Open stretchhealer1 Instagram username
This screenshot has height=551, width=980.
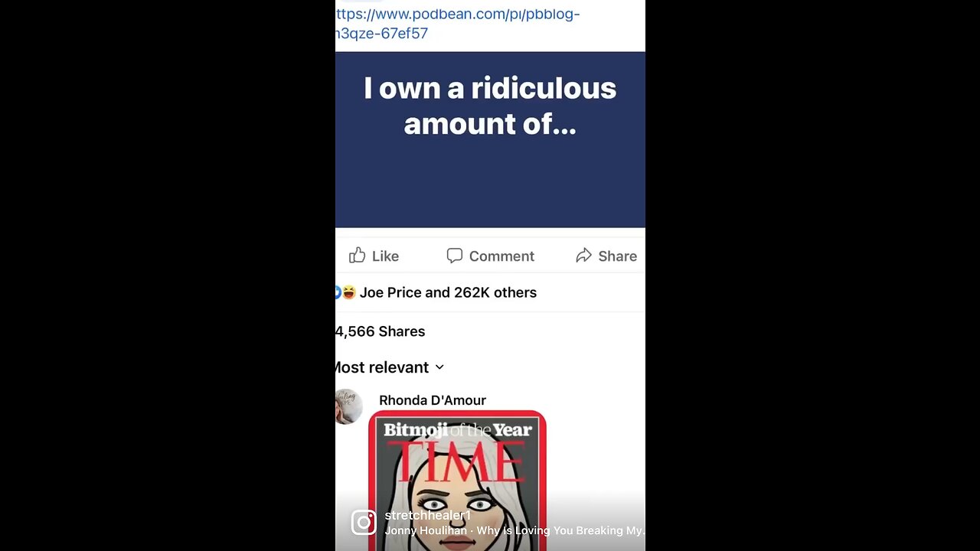[427, 516]
